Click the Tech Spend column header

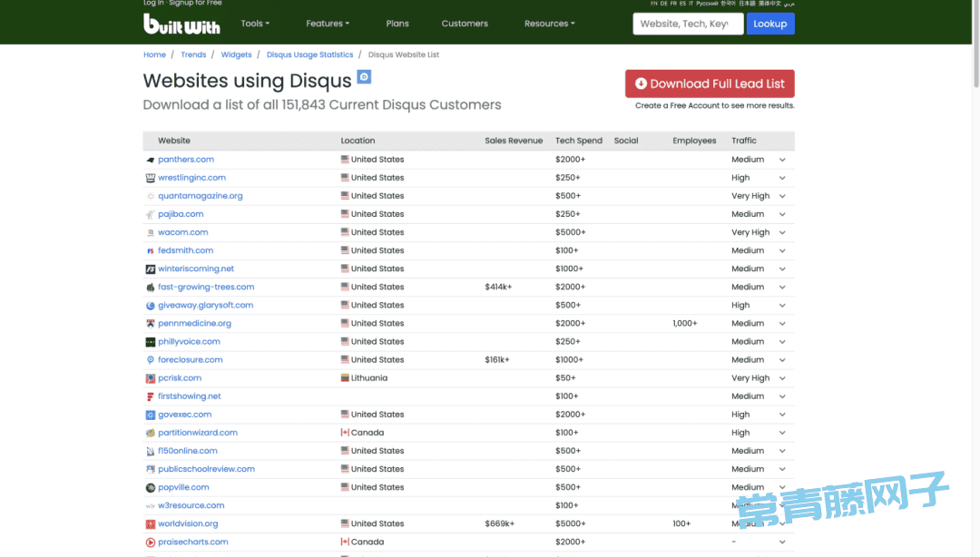pos(579,141)
